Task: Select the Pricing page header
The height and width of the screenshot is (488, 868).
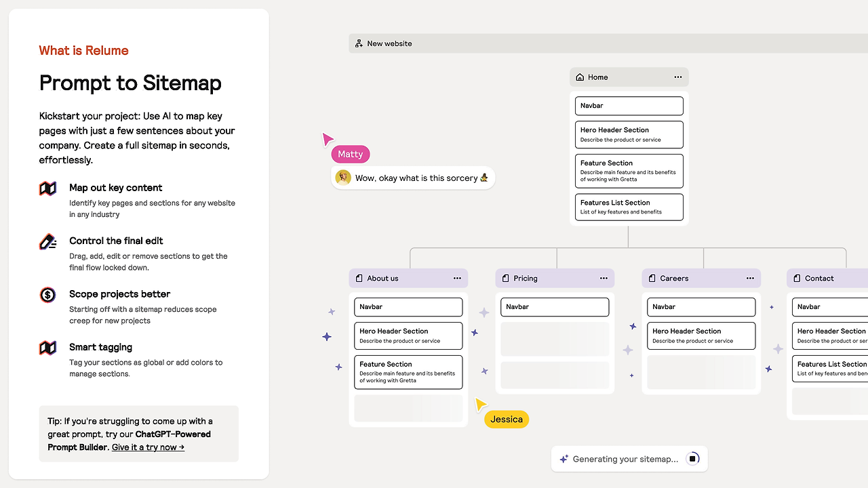Action: (x=555, y=279)
